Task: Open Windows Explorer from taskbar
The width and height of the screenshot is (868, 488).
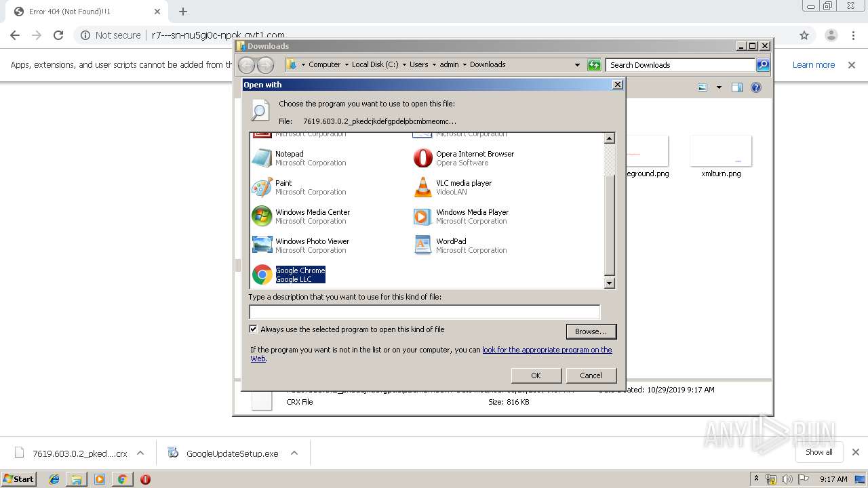Action: pos(77,479)
